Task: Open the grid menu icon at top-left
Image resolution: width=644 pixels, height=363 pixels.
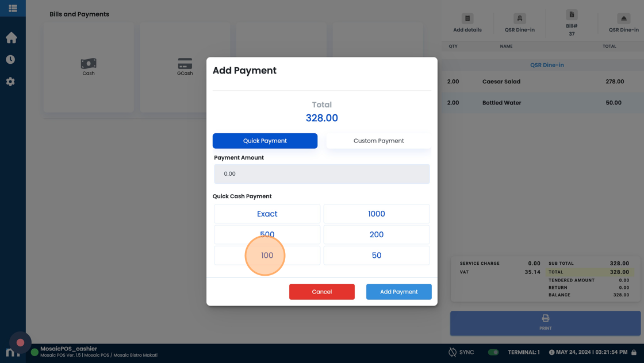Action: tap(13, 8)
